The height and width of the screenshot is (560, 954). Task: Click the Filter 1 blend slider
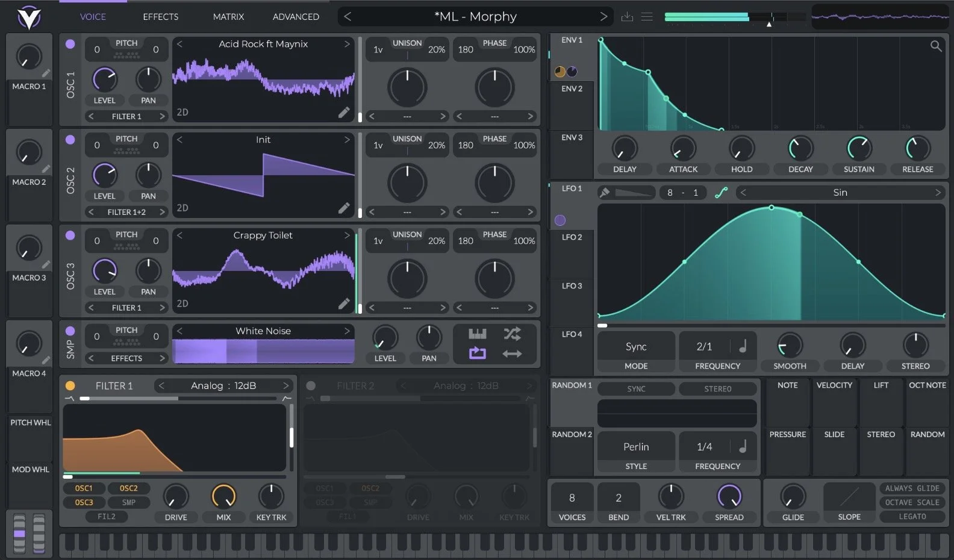(x=178, y=399)
